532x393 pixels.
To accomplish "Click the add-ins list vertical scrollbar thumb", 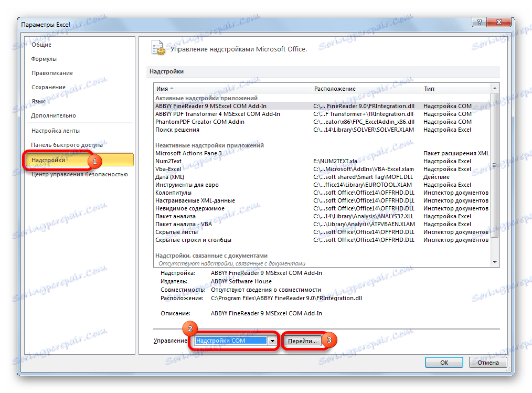I will click(495, 165).
